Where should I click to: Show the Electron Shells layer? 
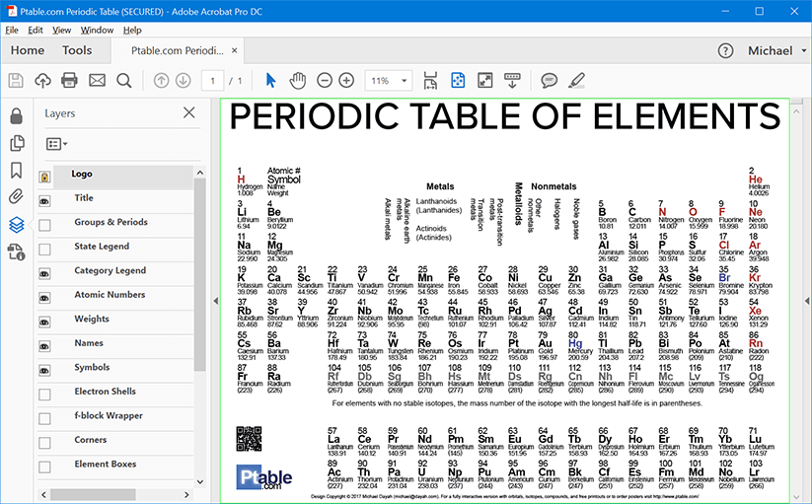(44, 393)
